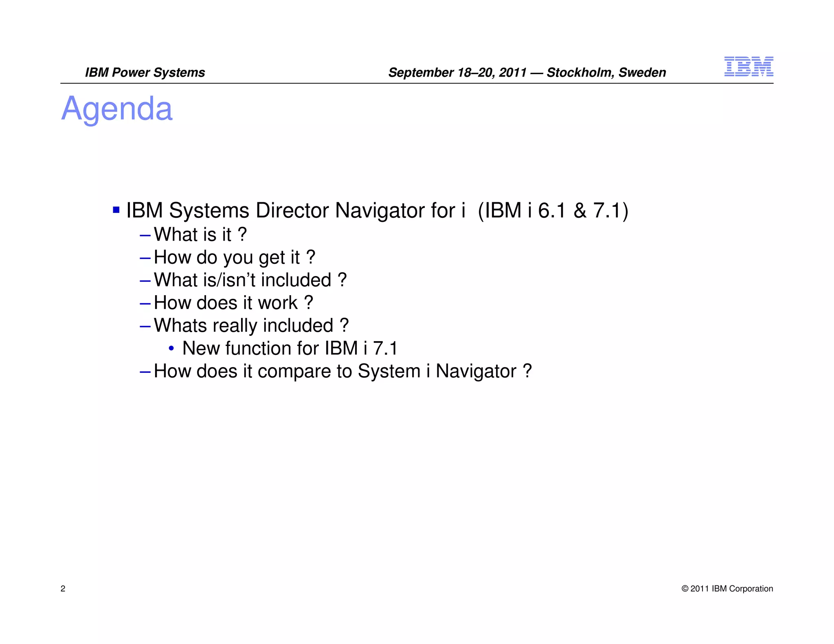Select 'New function for IBM i 7.1' sub-bullet

coord(290,348)
